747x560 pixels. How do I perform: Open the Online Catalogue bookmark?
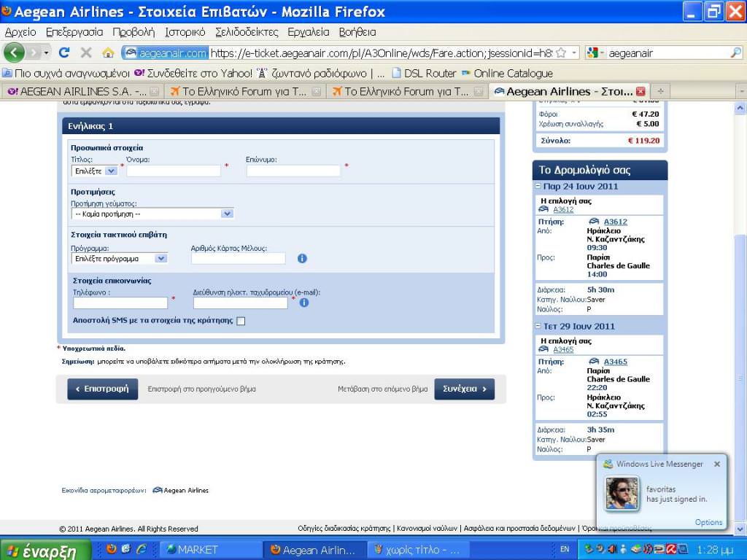[507, 74]
